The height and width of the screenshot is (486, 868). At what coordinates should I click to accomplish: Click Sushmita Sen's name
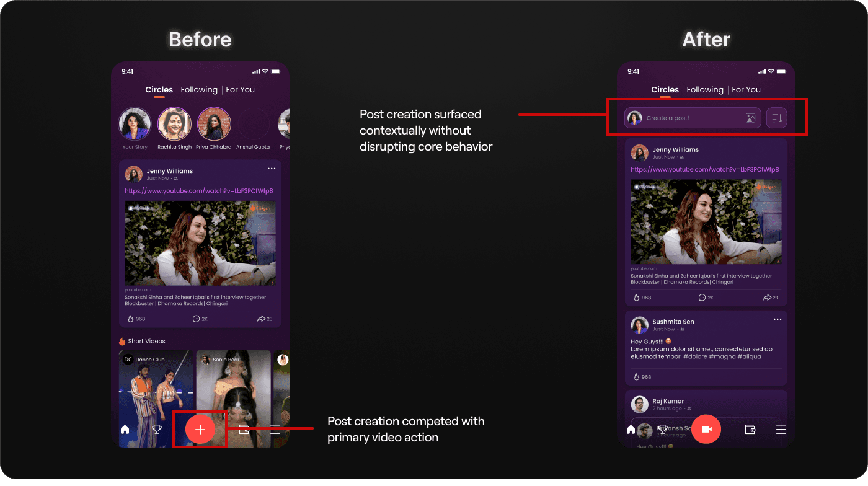(x=673, y=322)
